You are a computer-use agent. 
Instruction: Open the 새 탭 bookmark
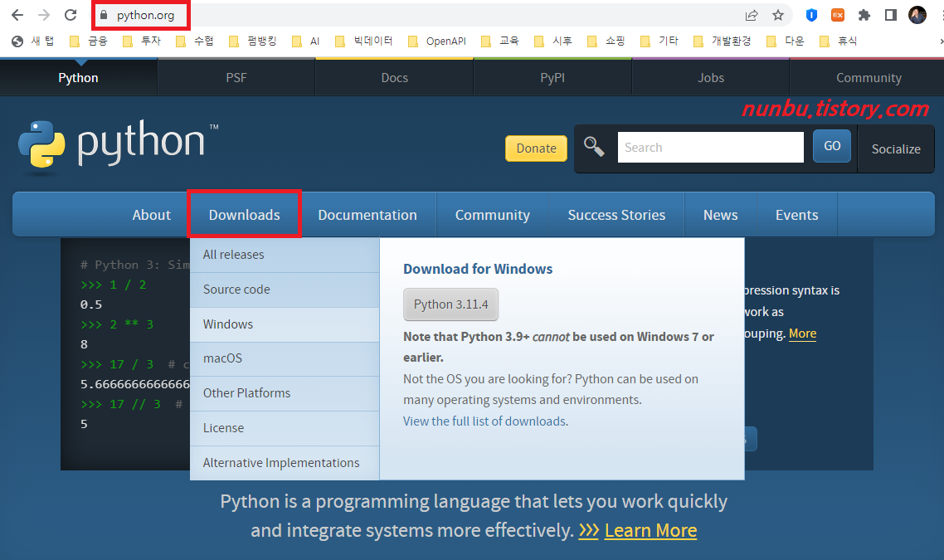pos(33,41)
